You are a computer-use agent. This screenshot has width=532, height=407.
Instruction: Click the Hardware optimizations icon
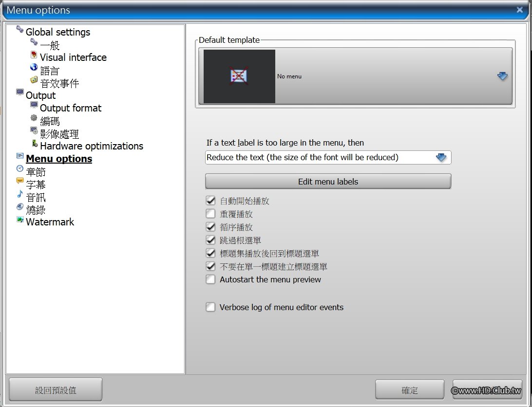coord(35,143)
